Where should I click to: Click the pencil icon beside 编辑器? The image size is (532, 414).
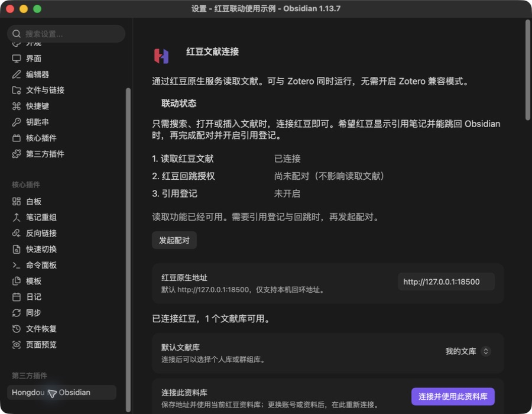pos(17,75)
